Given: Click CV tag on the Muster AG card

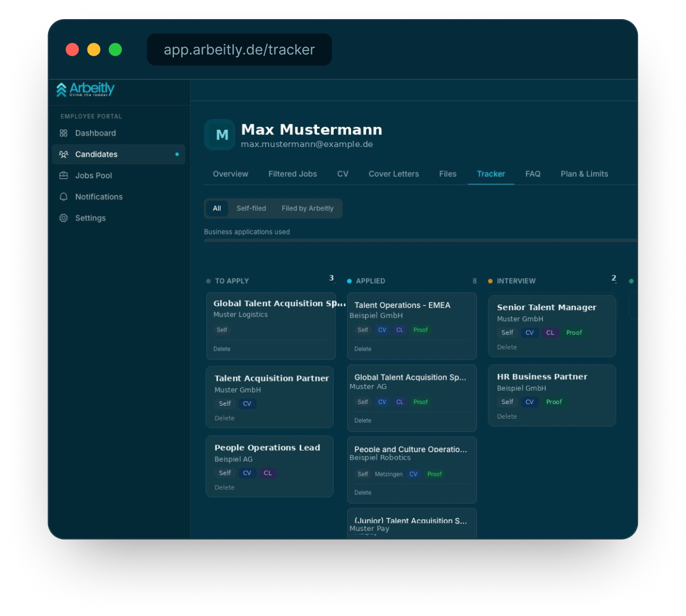Looking at the screenshot, I should click(x=382, y=402).
